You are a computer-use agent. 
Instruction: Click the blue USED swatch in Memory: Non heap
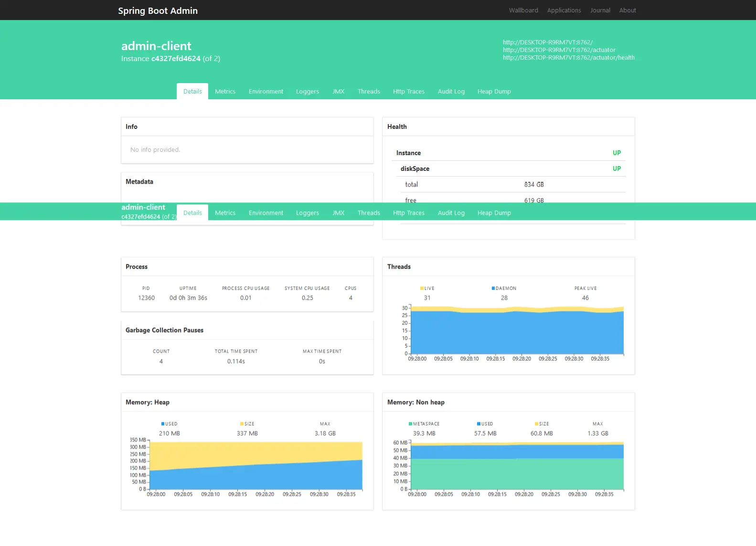pos(479,424)
